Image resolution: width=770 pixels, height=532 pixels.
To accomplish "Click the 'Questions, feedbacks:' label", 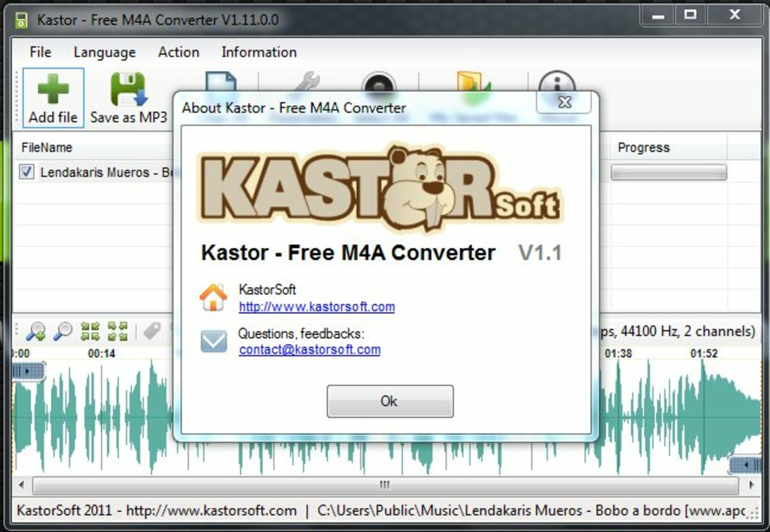I will pyautogui.click(x=301, y=334).
